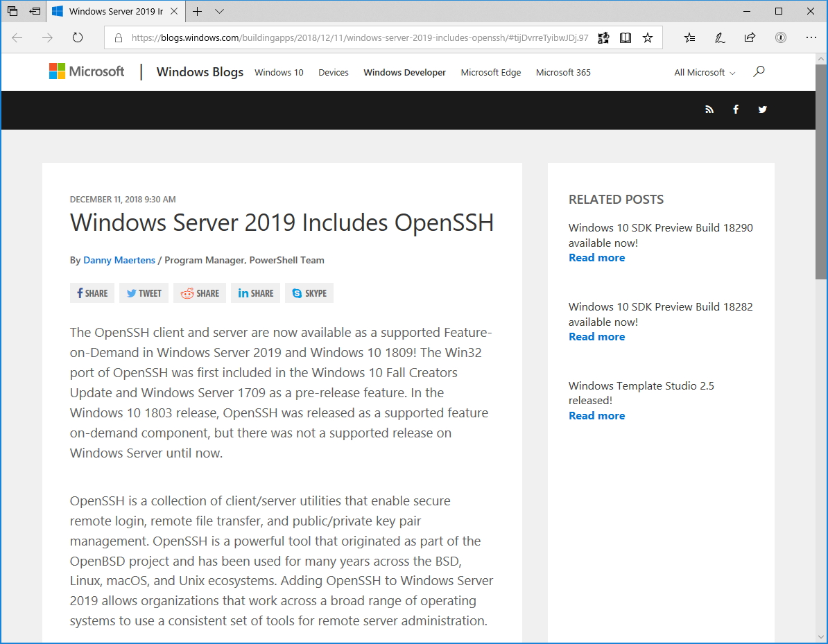Open the Windows Blogs RSS feed
Image resolution: width=828 pixels, height=644 pixels.
click(709, 110)
